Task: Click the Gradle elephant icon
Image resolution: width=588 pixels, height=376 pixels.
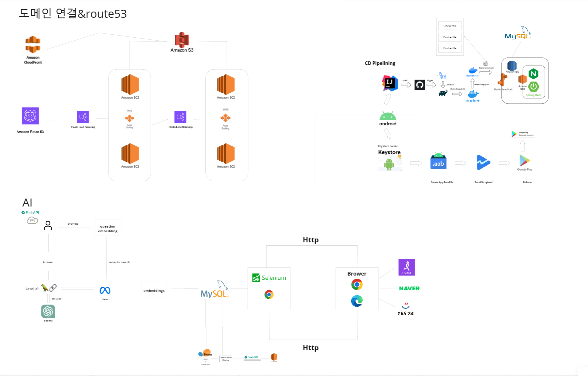Action: pos(443,93)
